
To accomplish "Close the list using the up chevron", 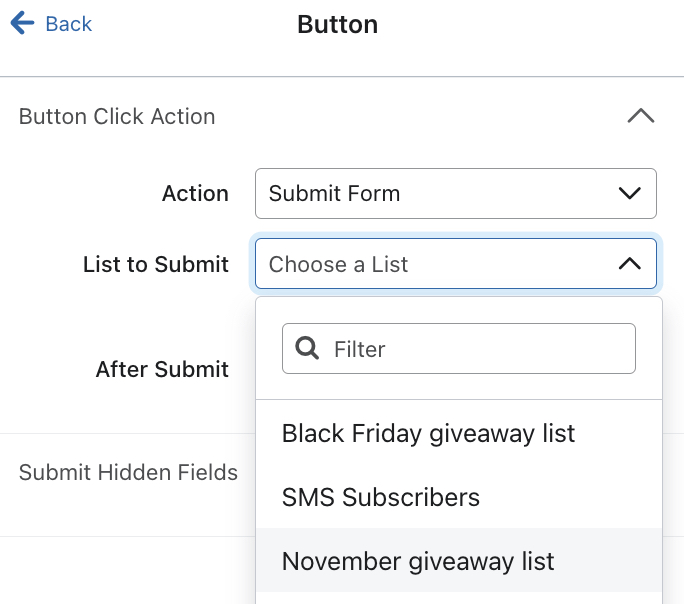I will (629, 264).
